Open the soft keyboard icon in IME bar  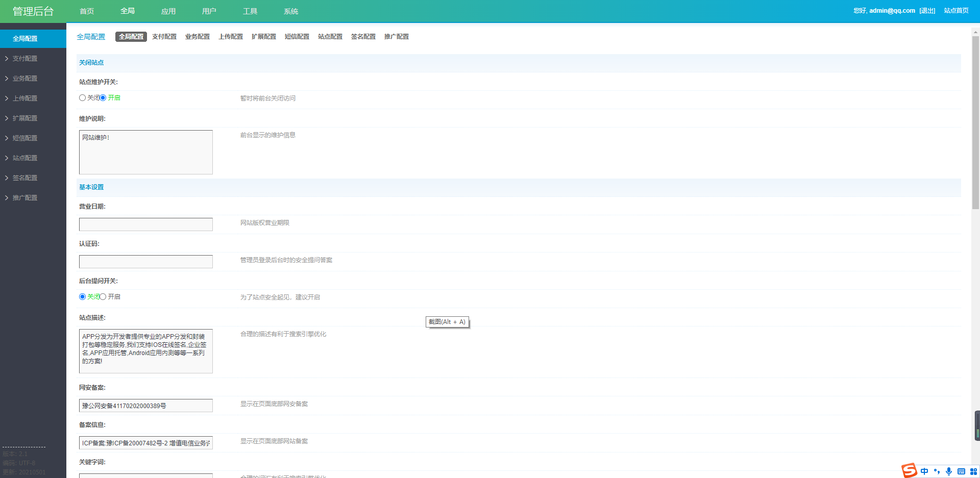click(x=961, y=471)
